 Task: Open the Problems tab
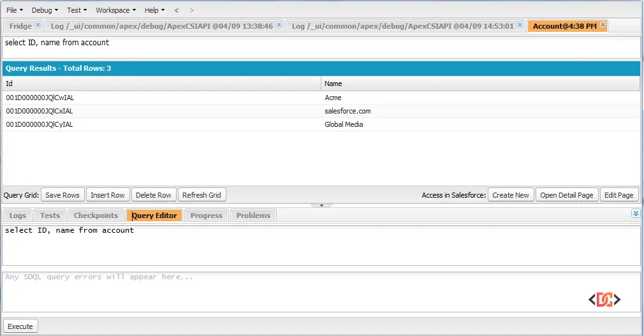(x=253, y=215)
